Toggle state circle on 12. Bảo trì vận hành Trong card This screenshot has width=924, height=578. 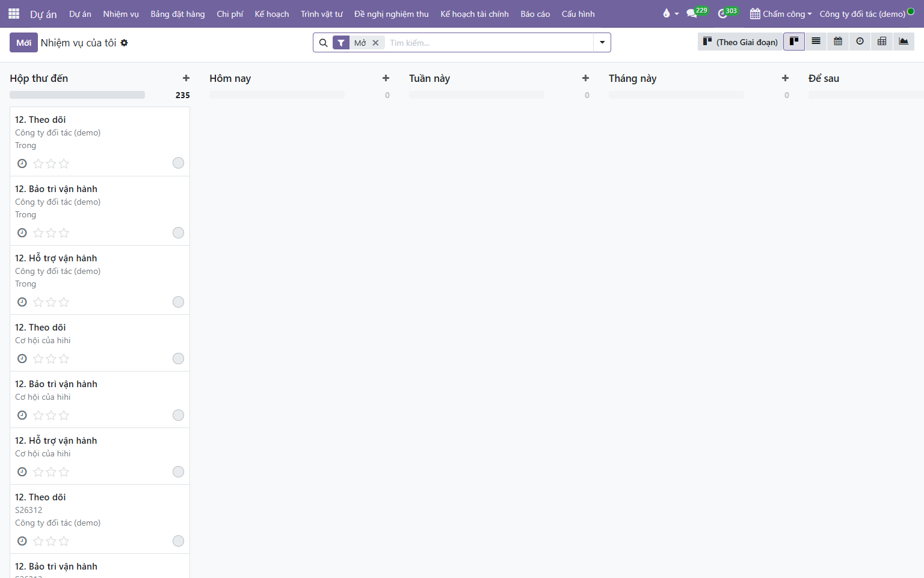pos(178,232)
